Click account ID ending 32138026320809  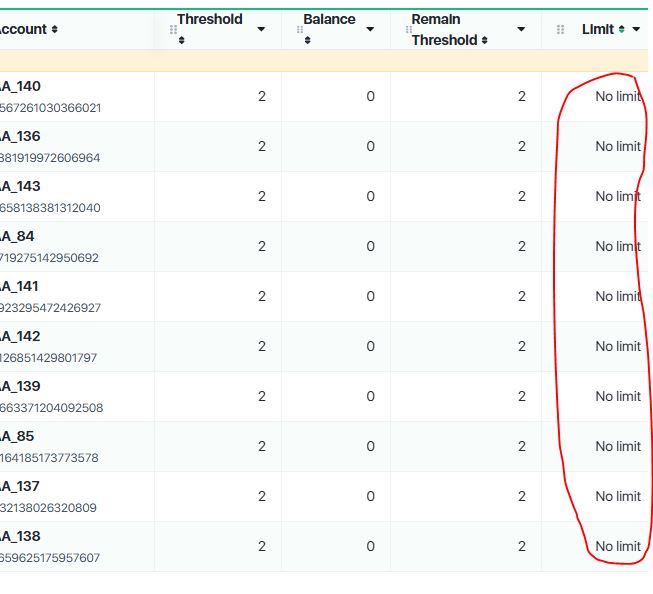click(48, 508)
